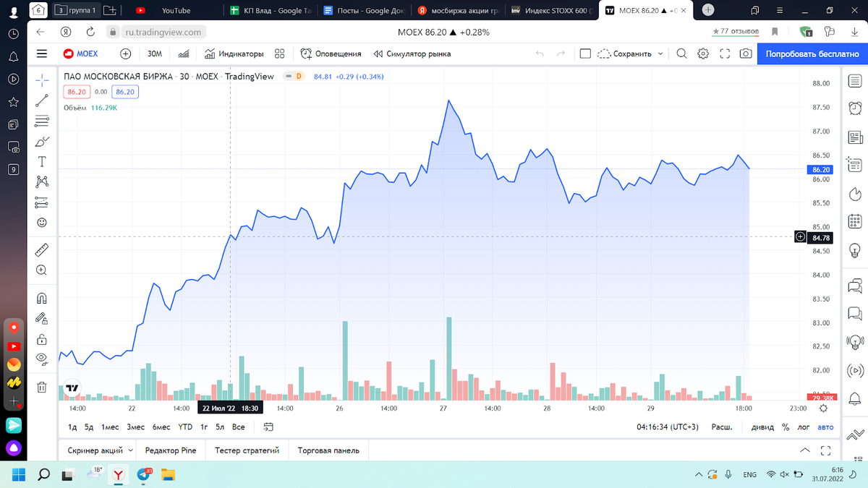Select the YTD date range
The height and width of the screenshot is (488, 868).
tap(185, 427)
